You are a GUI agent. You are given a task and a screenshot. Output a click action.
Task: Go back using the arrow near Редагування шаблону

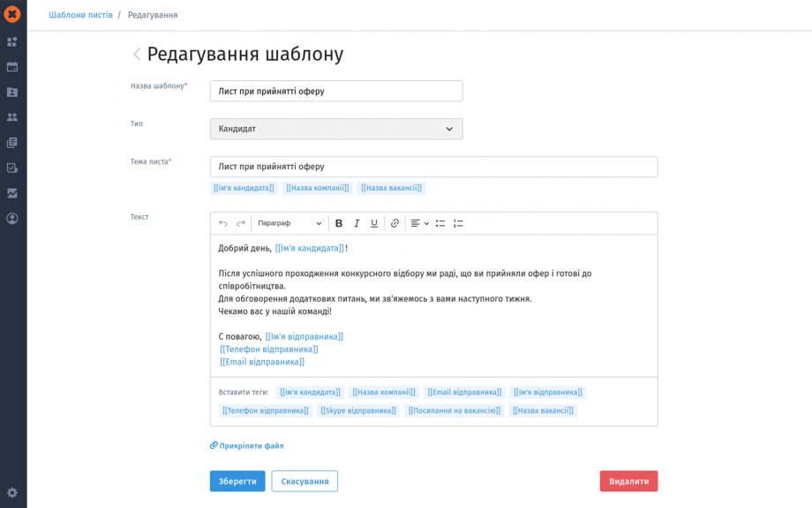(x=137, y=54)
